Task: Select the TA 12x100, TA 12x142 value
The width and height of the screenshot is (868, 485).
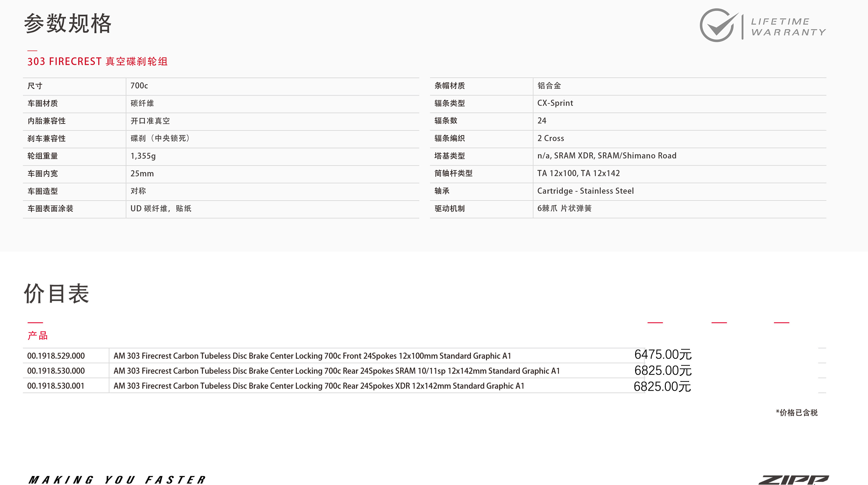Action: tap(579, 173)
